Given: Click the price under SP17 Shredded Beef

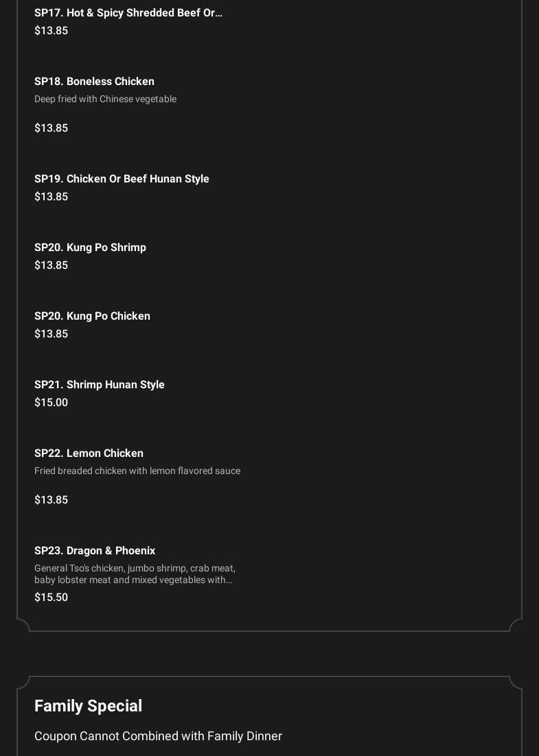Looking at the screenshot, I should 51,31.
